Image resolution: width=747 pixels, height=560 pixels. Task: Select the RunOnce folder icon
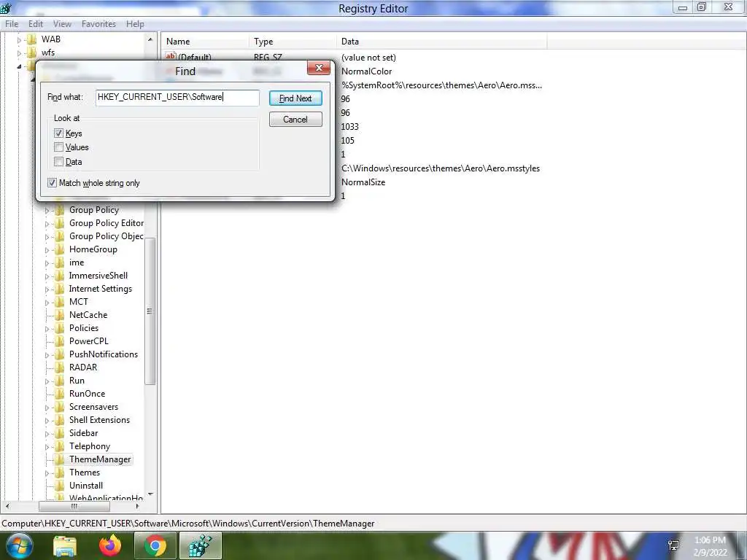[60, 393]
